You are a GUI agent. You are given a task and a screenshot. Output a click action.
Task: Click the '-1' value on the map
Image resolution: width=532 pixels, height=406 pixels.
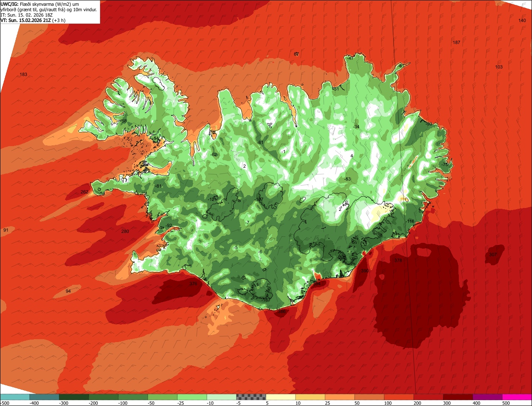tap(283, 151)
